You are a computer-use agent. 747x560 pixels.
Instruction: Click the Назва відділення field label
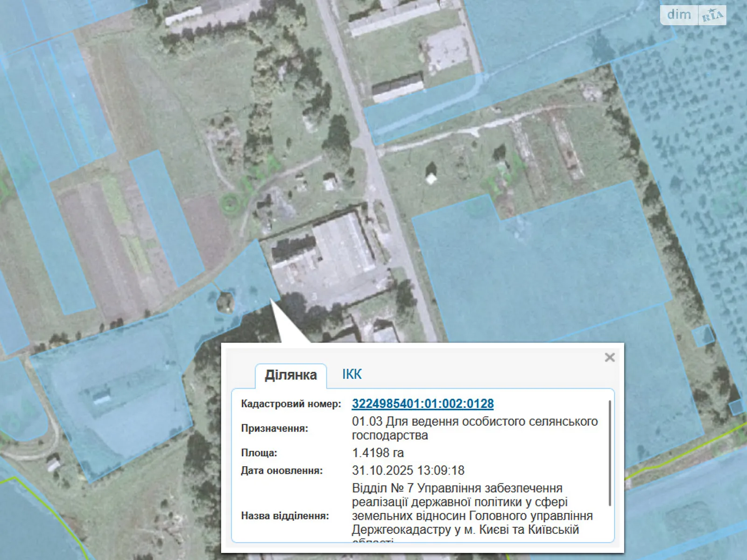[x=285, y=516]
